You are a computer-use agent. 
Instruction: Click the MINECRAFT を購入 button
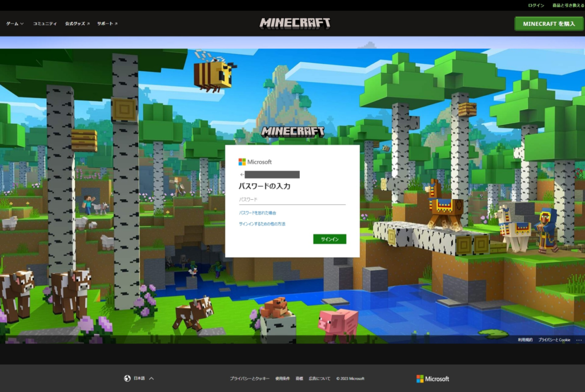point(549,23)
